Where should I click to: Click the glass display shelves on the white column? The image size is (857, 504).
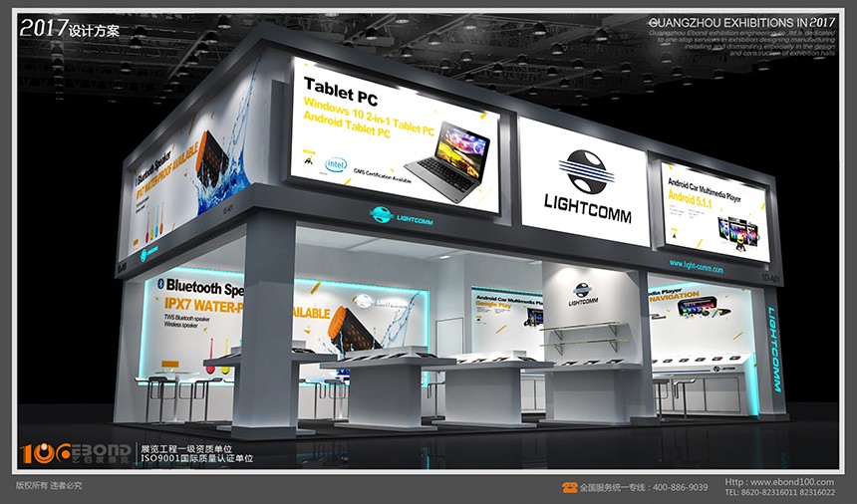584,337
